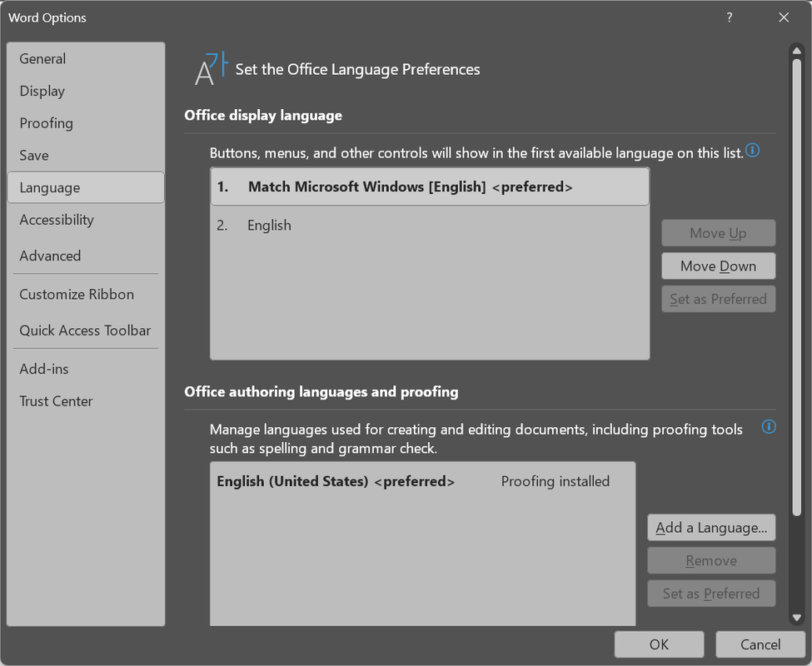Open the Accessibility category

click(86, 220)
